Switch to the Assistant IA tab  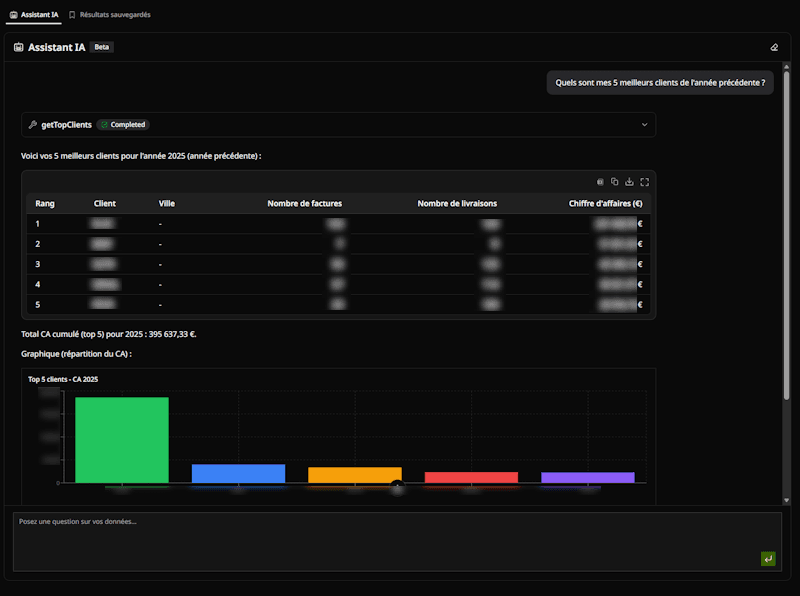coord(34,15)
